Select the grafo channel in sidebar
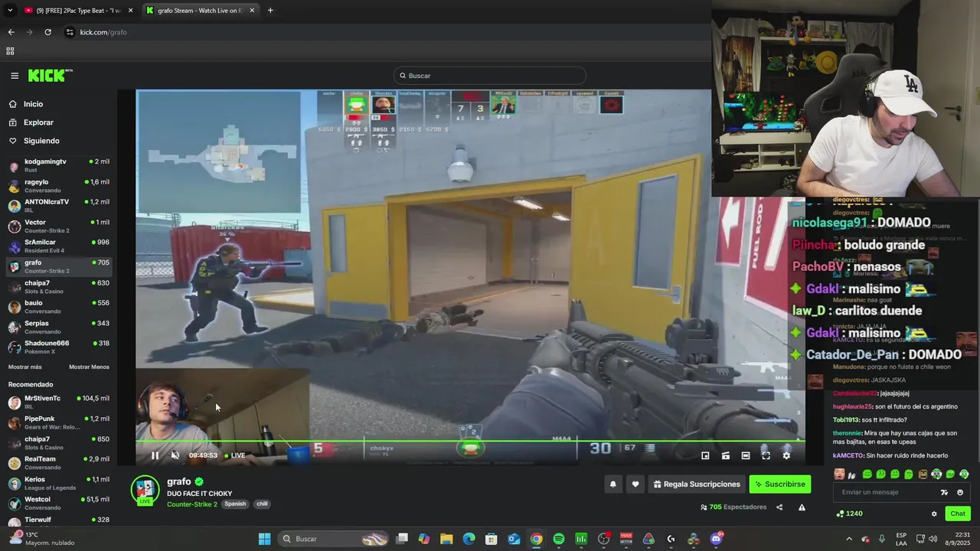The image size is (980, 551). point(58,266)
